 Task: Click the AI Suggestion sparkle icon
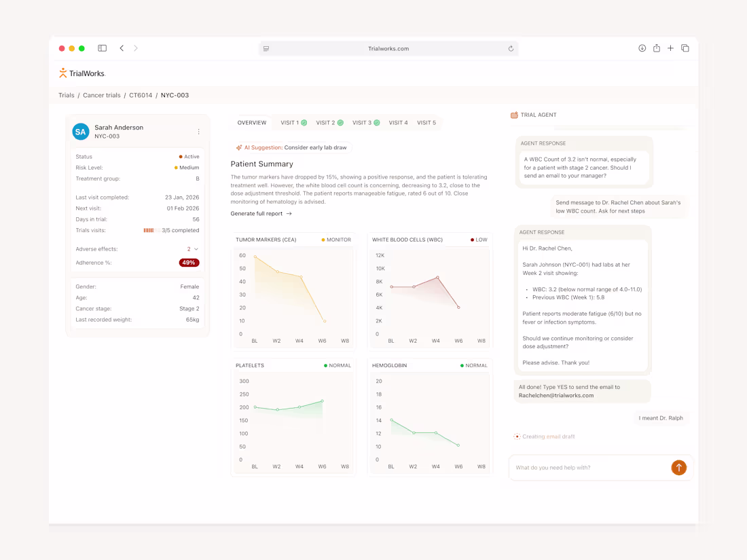click(x=239, y=147)
